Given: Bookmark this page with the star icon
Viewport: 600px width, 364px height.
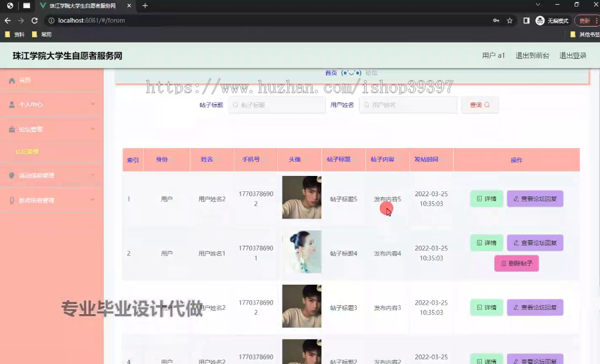Looking at the screenshot, I should 510,21.
